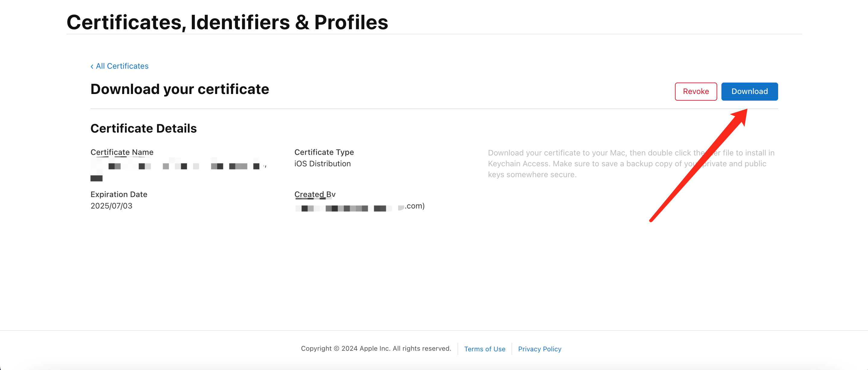
Task: Open the Terms of Use link
Action: 485,349
